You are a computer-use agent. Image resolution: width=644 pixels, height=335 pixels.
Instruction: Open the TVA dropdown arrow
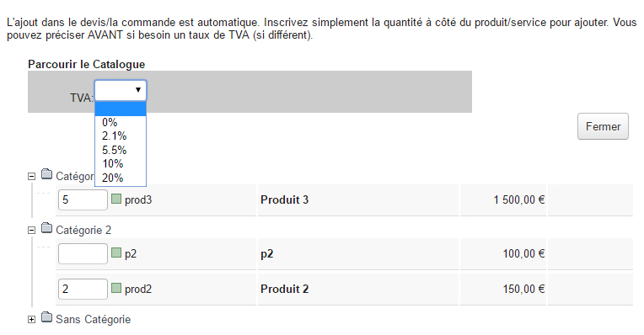tap(138, 90)
